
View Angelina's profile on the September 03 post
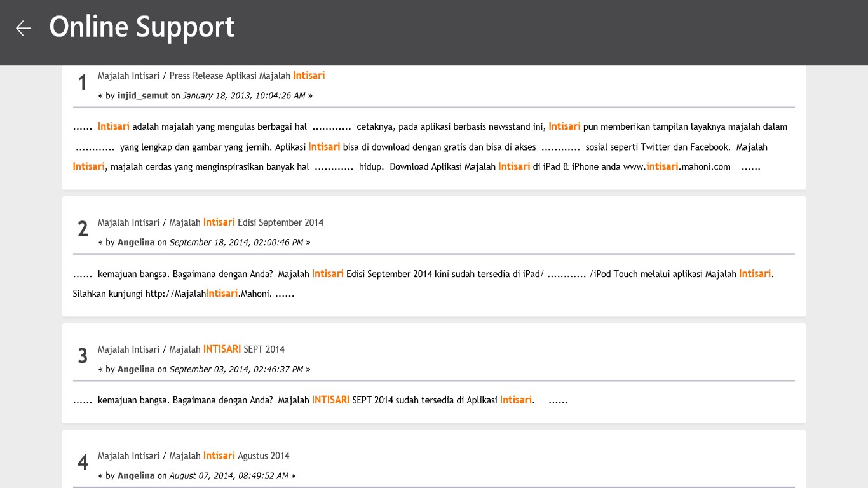pos(136,369)
